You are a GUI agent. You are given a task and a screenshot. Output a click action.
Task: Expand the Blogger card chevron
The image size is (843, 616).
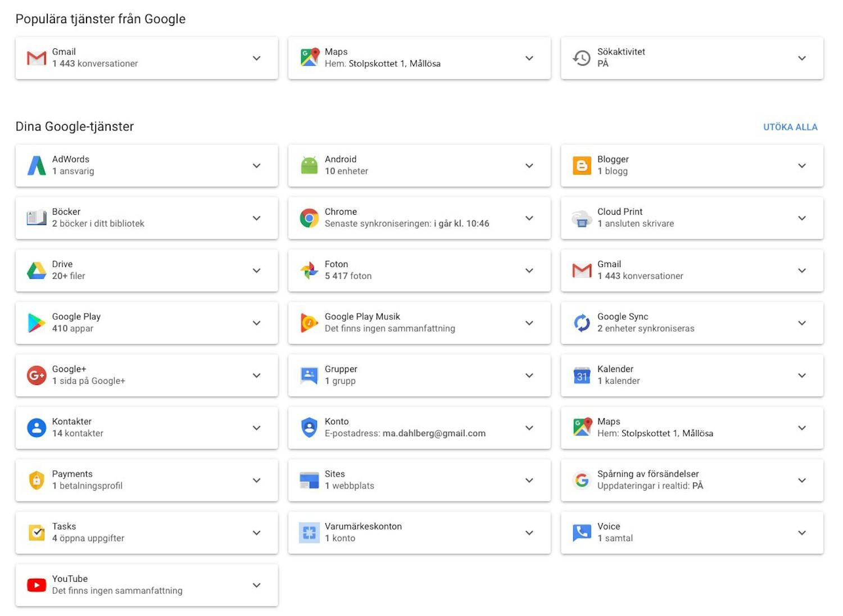[x=802, y=166]
